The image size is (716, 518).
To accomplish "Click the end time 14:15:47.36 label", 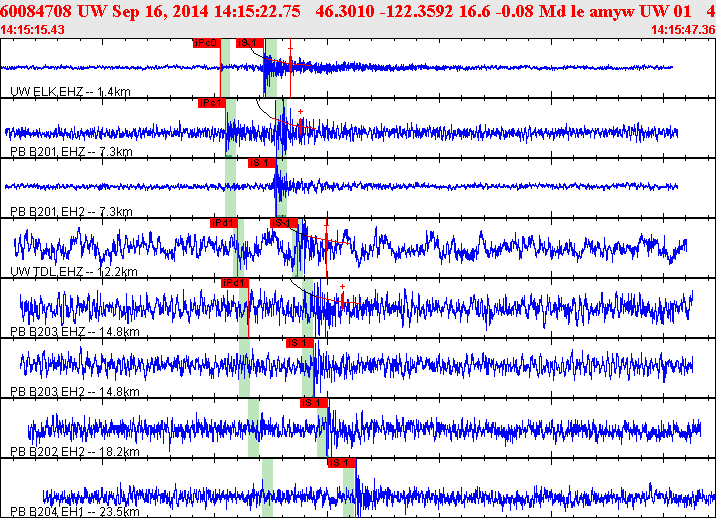I will tap(682, 30).
